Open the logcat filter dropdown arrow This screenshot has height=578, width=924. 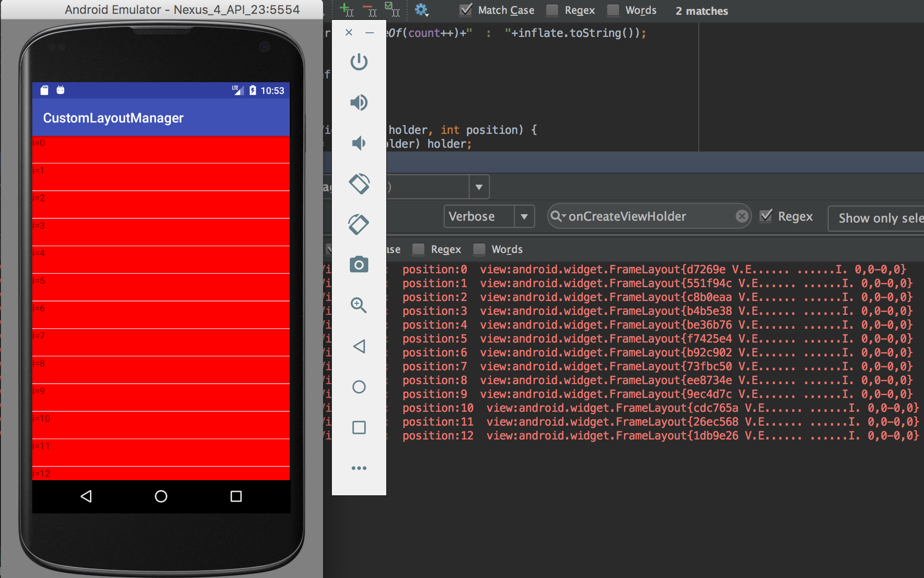[x=479, y=187]
